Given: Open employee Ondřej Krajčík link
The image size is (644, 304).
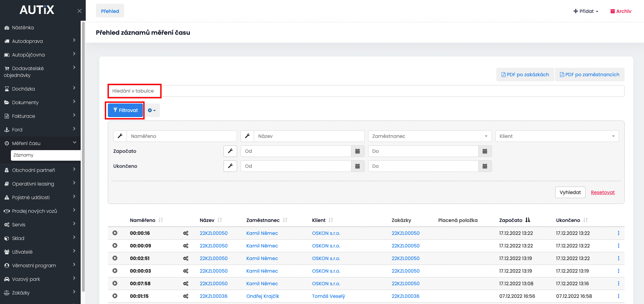Looking at the screenshot, I should 263,296.
